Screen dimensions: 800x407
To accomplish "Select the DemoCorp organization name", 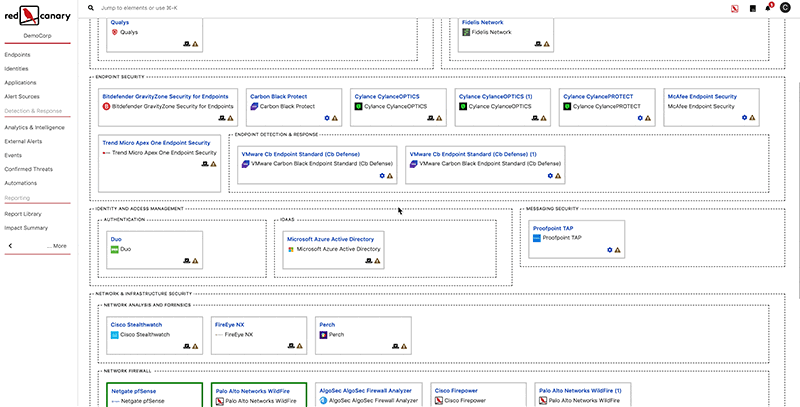I will [38, 36].
